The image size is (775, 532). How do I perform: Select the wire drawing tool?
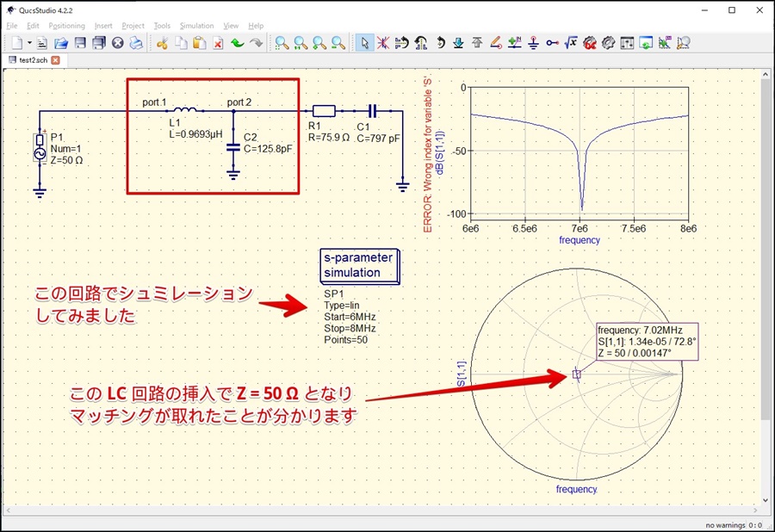[496, 43]
